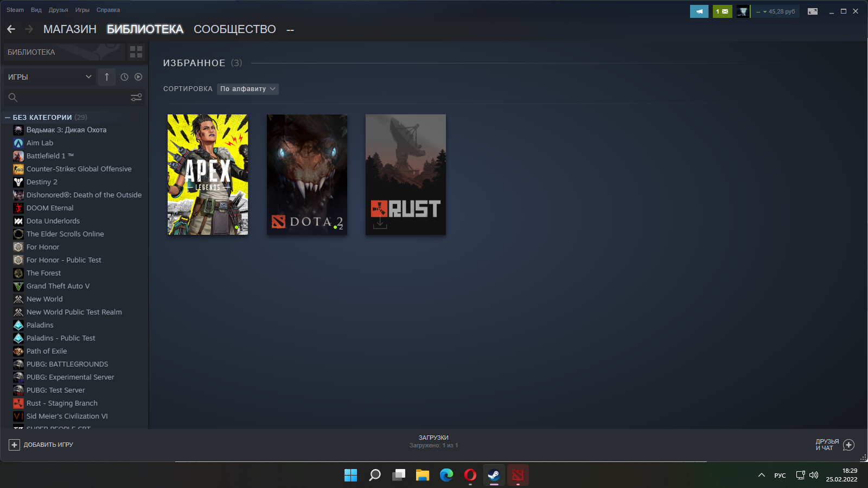Screen dimensions: 868x488
Task: Launch Microsoft Edge from taskbar
Action: (x=446, y=475)
